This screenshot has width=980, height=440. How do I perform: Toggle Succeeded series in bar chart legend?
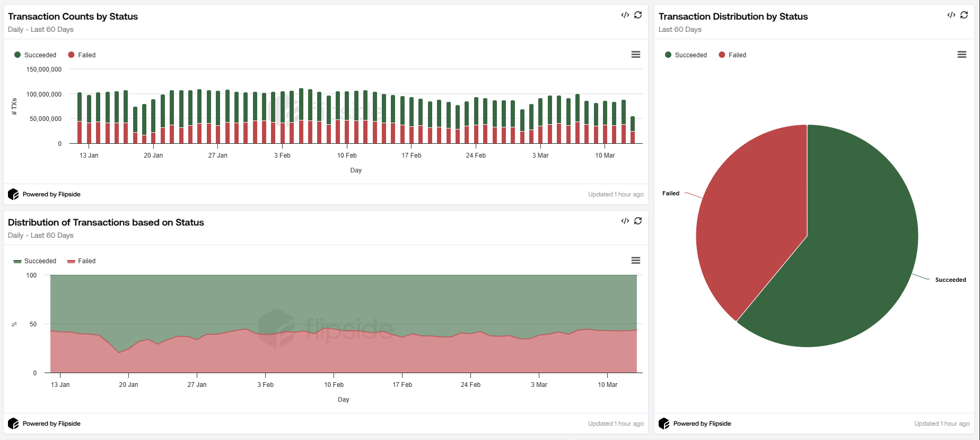click(x=36, y=55)
